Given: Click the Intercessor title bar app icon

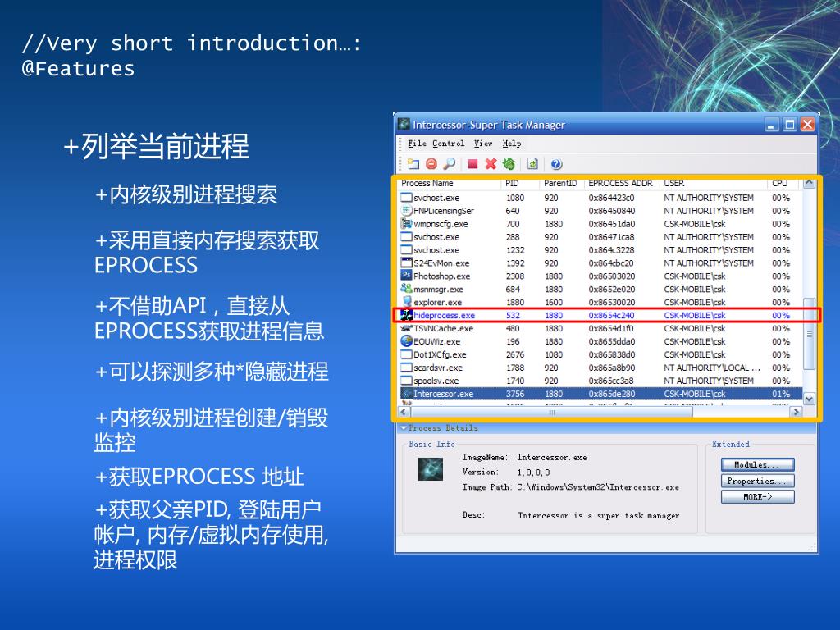Looking at the screenshot, I should [x=404, y=125].
